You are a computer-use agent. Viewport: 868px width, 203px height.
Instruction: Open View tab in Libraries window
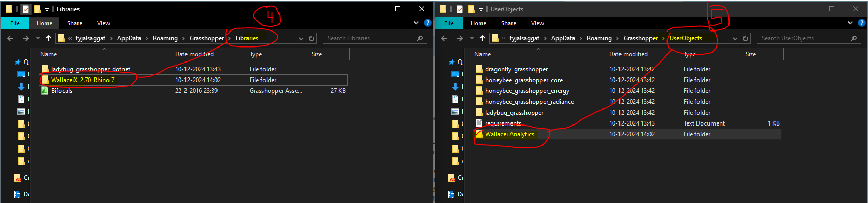click(x=103, y=23)
